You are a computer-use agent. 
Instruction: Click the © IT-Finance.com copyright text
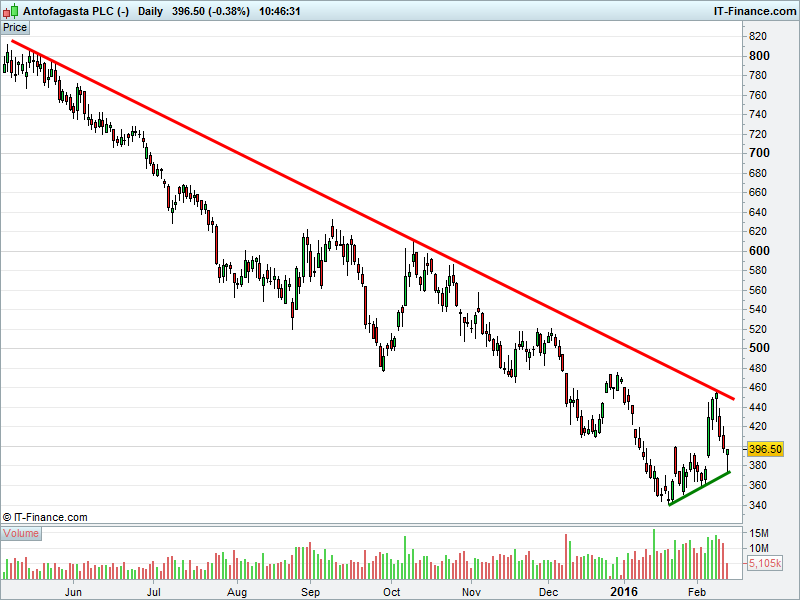pyautogui.click(x=46, y=517)
